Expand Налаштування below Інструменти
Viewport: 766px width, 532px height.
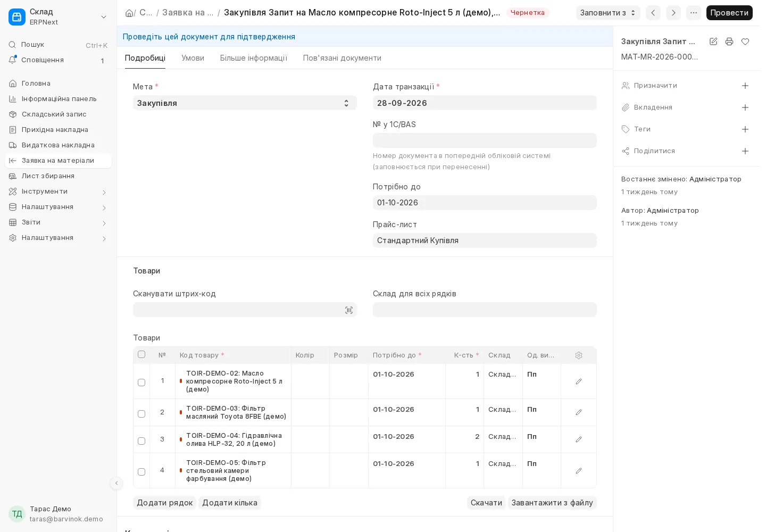58,207
